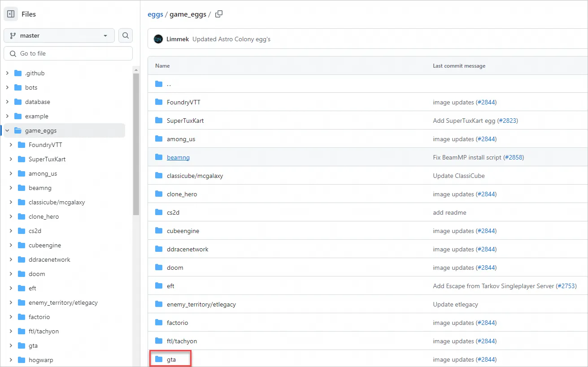Screen dimensions: 588x367
Task: Open the Limmek author profile link
Action: click(x=178, y=39)
